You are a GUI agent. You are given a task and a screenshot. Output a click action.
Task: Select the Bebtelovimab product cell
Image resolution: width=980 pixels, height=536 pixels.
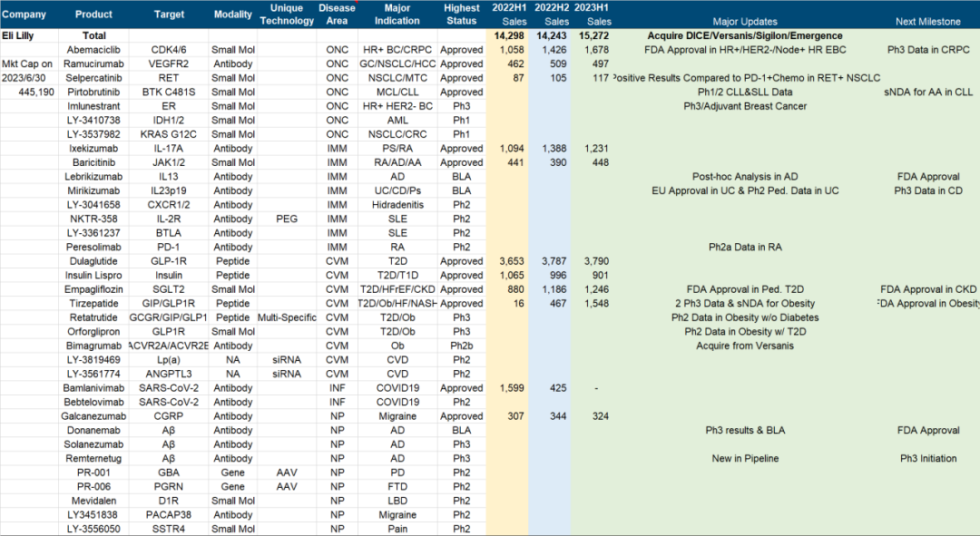(x=93, y=403)
